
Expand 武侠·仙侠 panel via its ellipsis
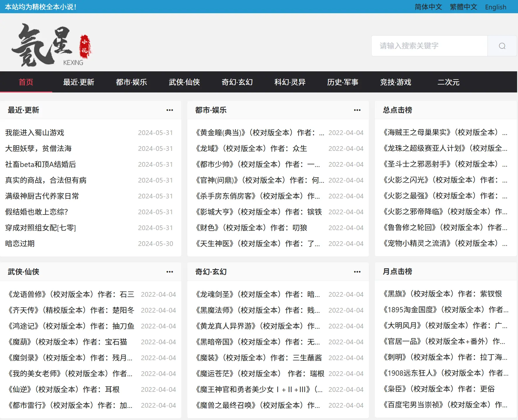coord(170,272)
